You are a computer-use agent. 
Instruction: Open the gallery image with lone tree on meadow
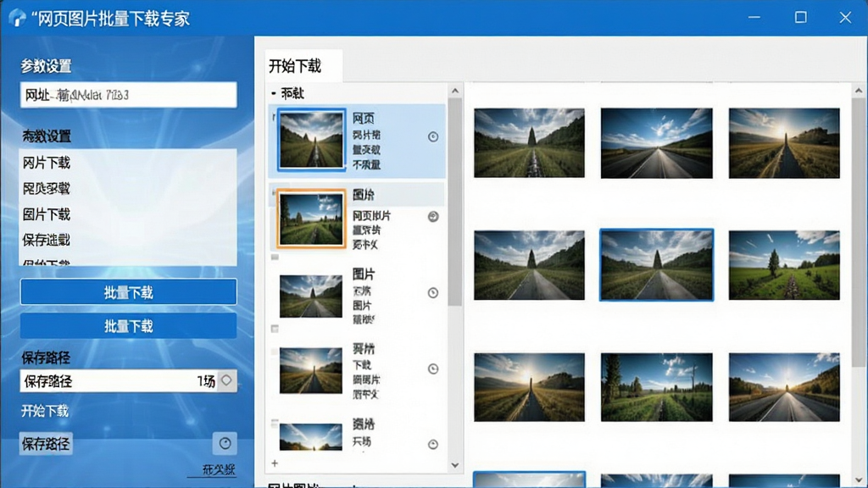pos(784,265)
